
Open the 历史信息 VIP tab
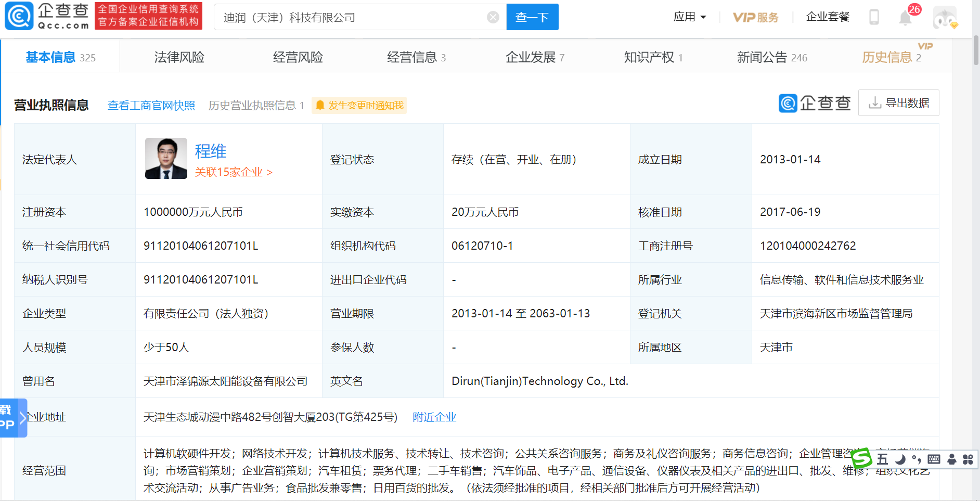point(892,57)
